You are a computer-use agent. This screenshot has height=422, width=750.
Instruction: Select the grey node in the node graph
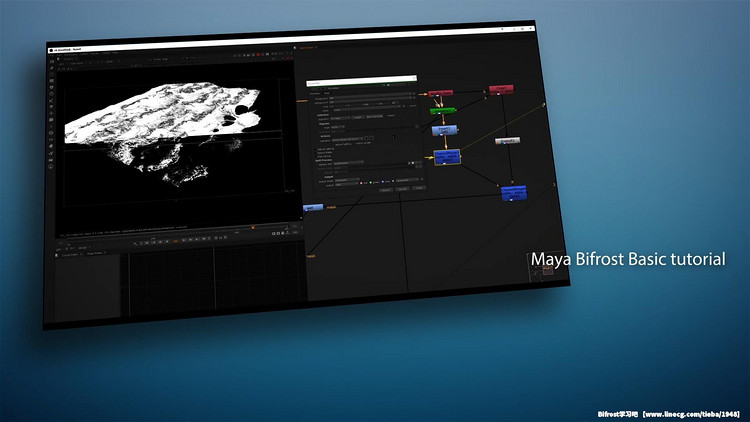tap(507, 141)
